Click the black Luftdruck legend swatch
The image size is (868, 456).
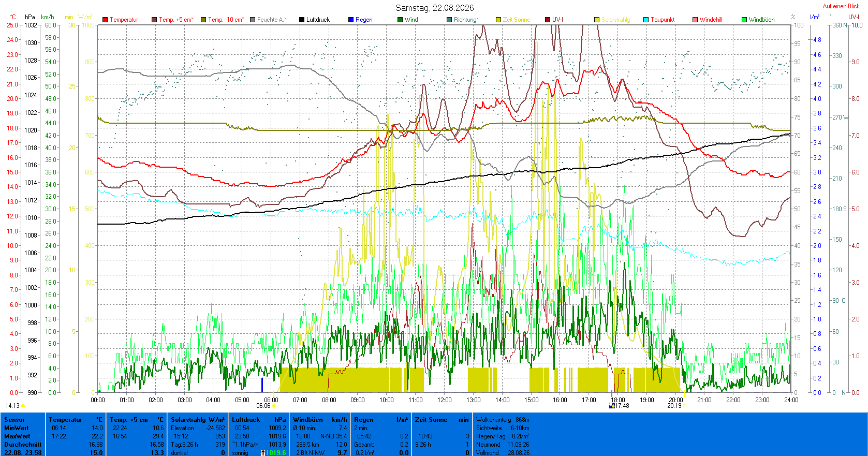coord(302,20)
